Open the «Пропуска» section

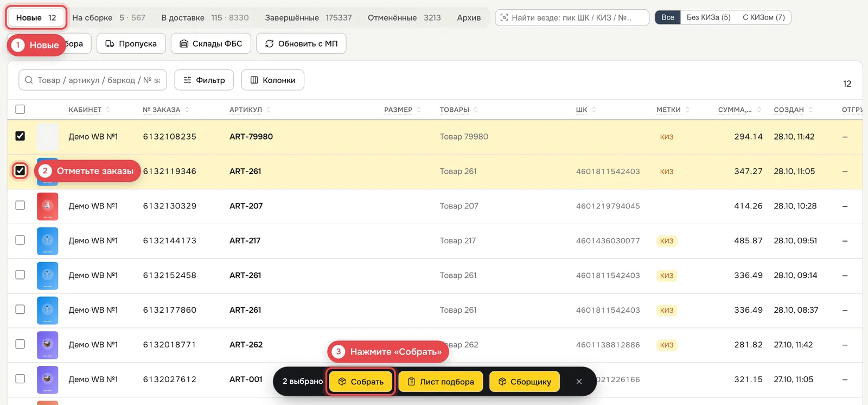[x=131, y=43]
